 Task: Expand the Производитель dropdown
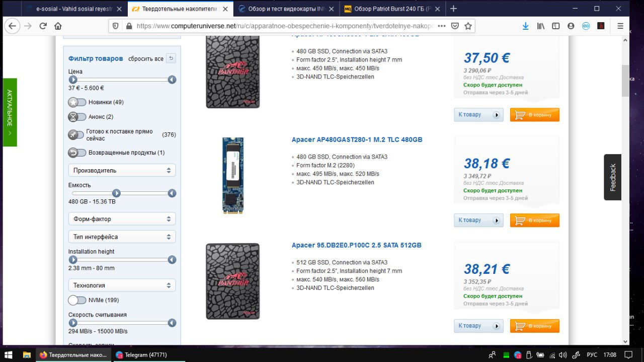click(122, 170)
